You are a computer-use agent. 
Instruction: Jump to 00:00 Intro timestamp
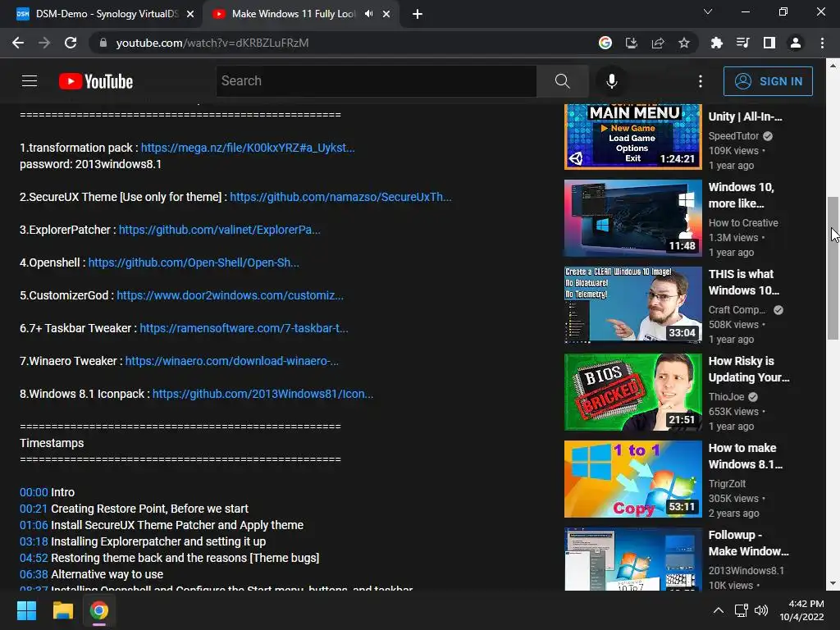[x=34, y=492]
